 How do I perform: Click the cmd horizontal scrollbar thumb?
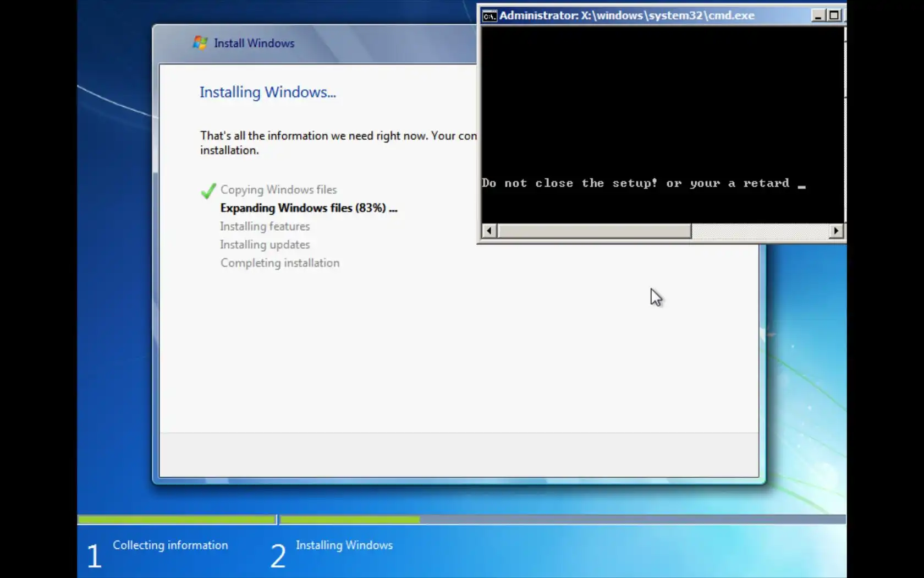(x=595, y=231)
